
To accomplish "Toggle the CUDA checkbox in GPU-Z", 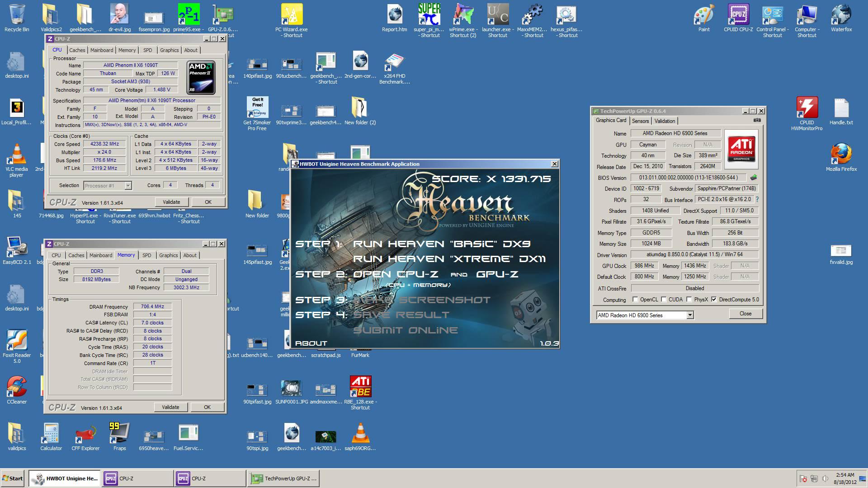I will point(664,299).
